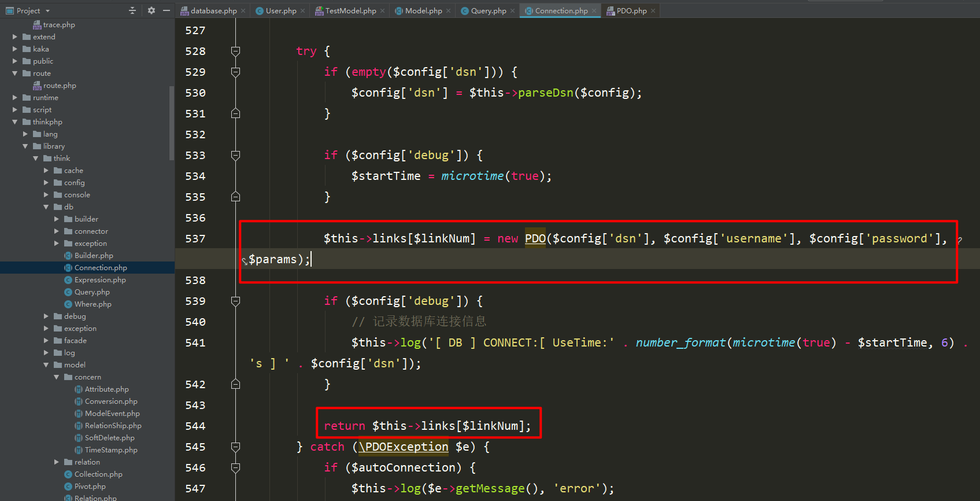Image resolution: width=980 pixels, height=501 pixels.
Task: Hide the Project panel with minimize icon
Action: [167, 10]
